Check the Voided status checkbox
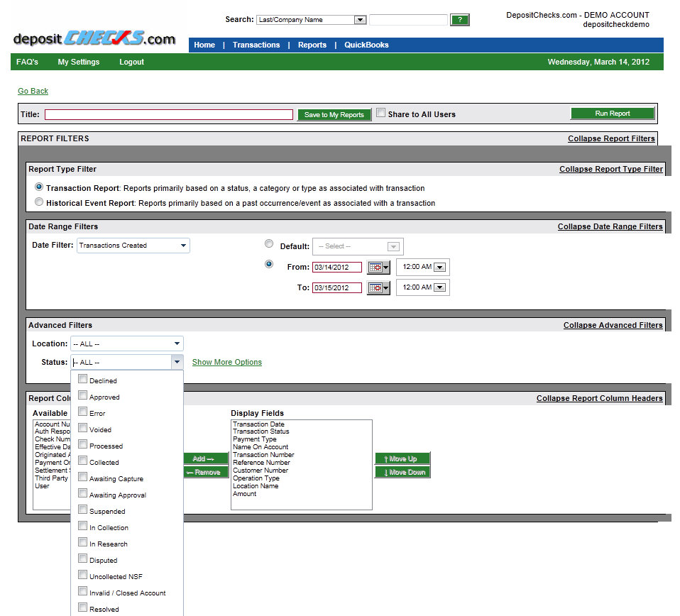This screenshot has width=680, height=616. [82, 428]
